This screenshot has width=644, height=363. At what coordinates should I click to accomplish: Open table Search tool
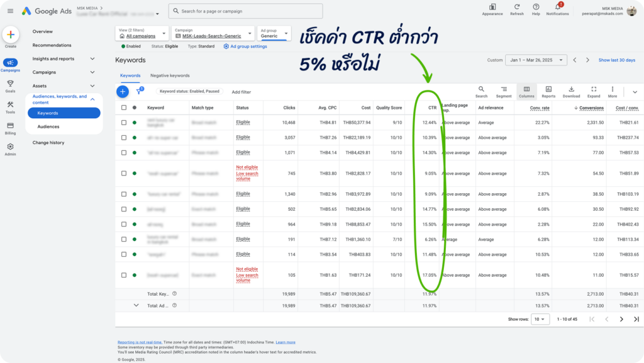tap(481, 92)
